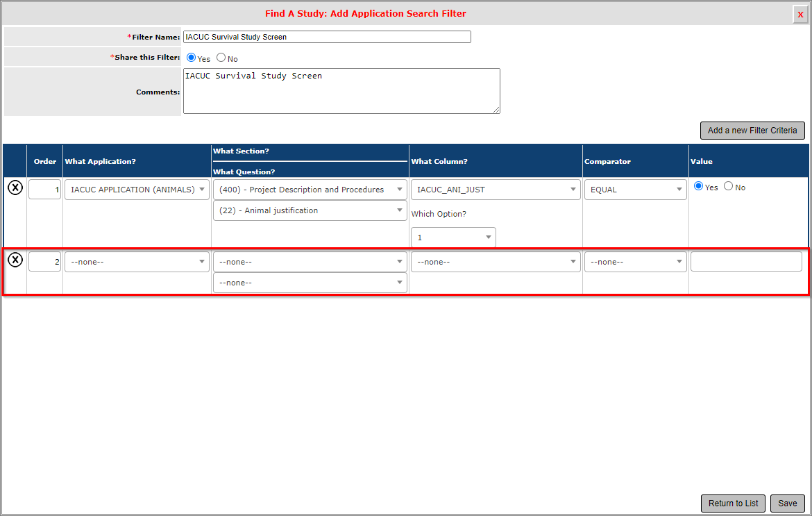Click the 'What Section?' header text
812x516 pixels.
pyautogui.click(x=241, y=151)
